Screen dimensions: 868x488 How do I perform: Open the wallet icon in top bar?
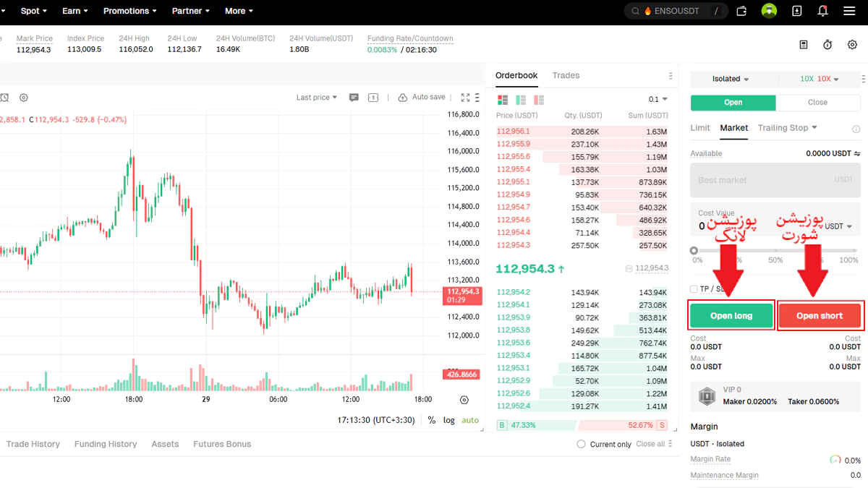[741, 11]
